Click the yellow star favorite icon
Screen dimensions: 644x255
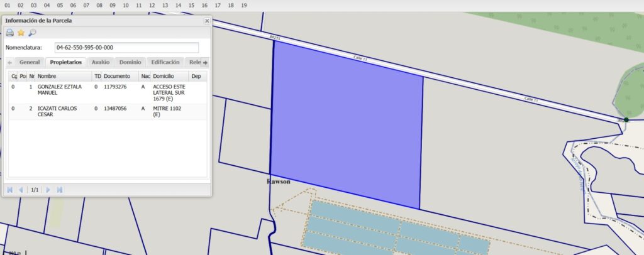(21, 33)
